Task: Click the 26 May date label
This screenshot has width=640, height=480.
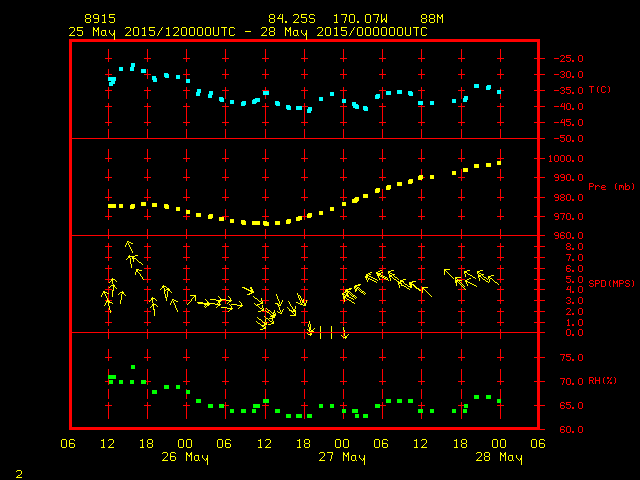Action: pyautogui.click(x=185, y=457)
